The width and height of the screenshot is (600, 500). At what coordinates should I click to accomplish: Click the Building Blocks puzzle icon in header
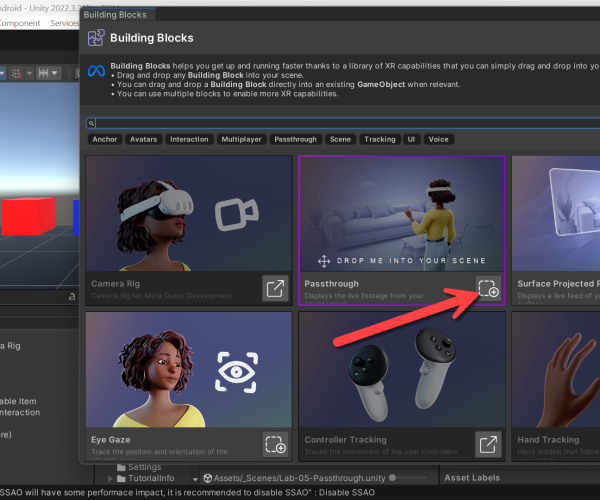tap(96, 38)
